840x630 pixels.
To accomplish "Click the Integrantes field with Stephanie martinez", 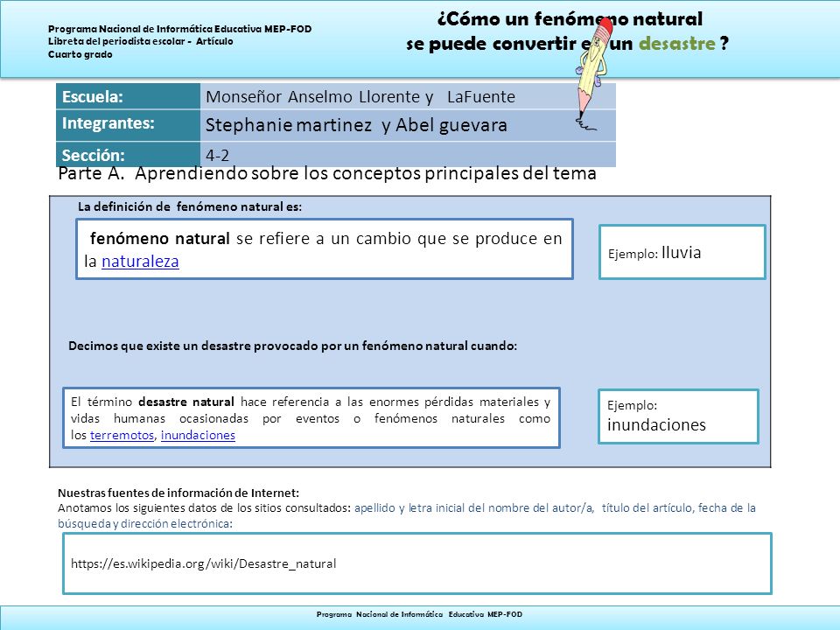I will pos(408,126).
